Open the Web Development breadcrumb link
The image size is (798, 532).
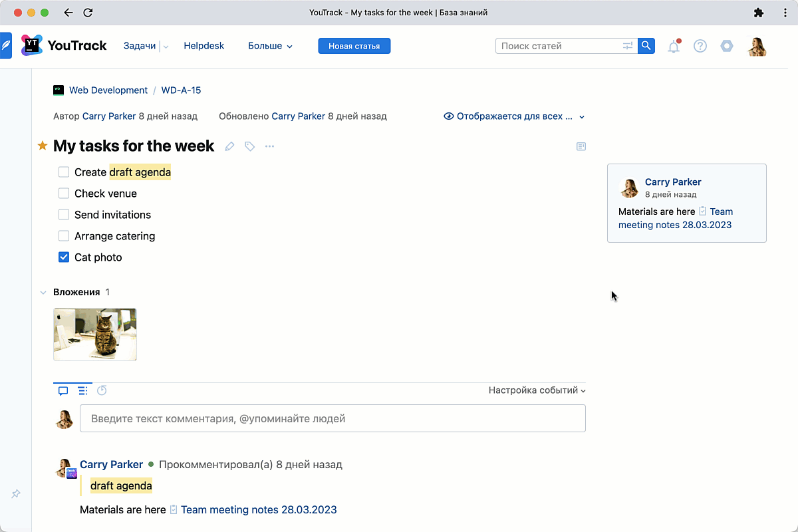click(x=108, y=90)
